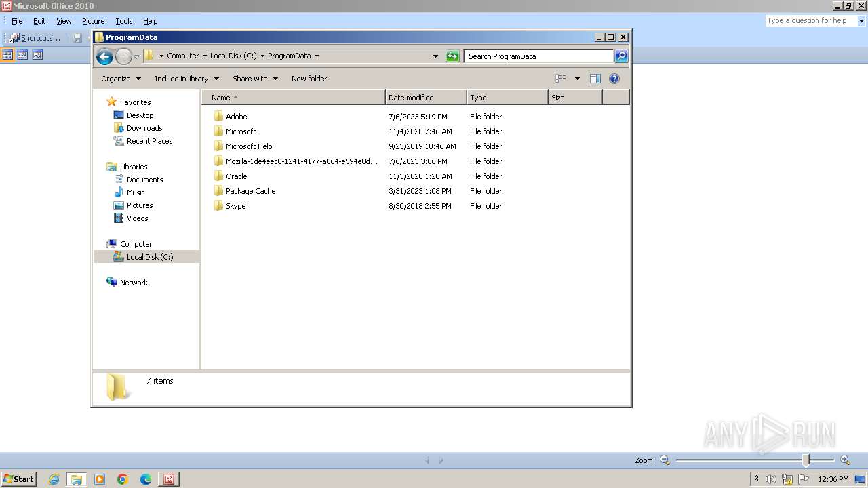Open the view options dropdown arrow
This screenshot has width=868, height=488.
pos(577,79)
